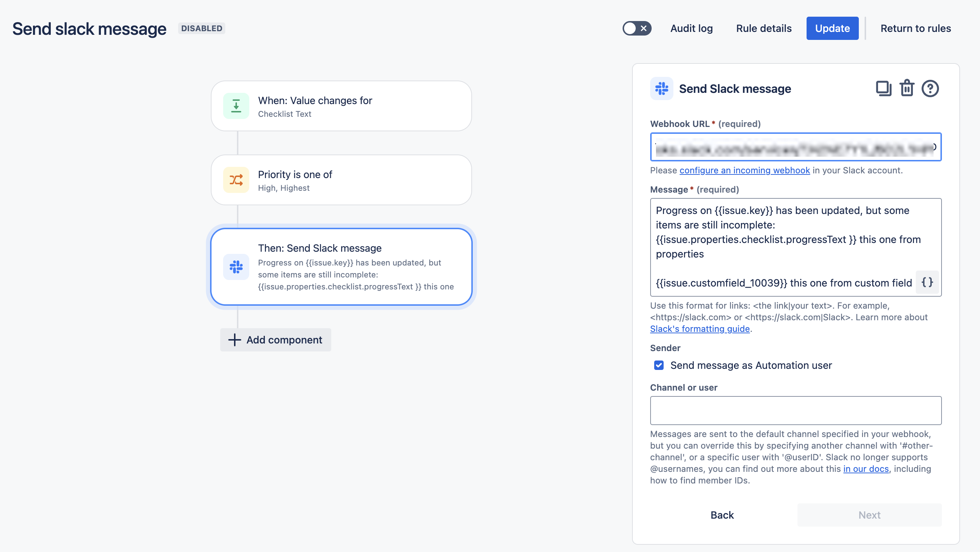Open the Audit log tab

point(691,28)
